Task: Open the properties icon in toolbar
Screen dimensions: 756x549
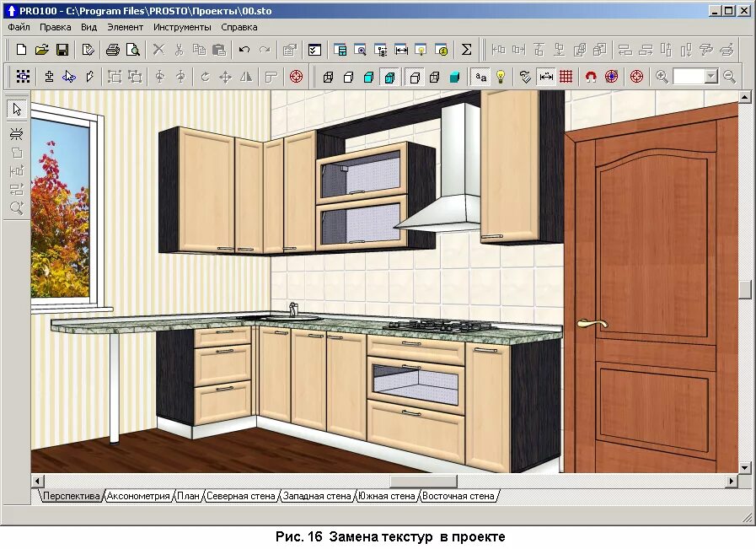Action: pyautogui.click(x=290, y=49)
